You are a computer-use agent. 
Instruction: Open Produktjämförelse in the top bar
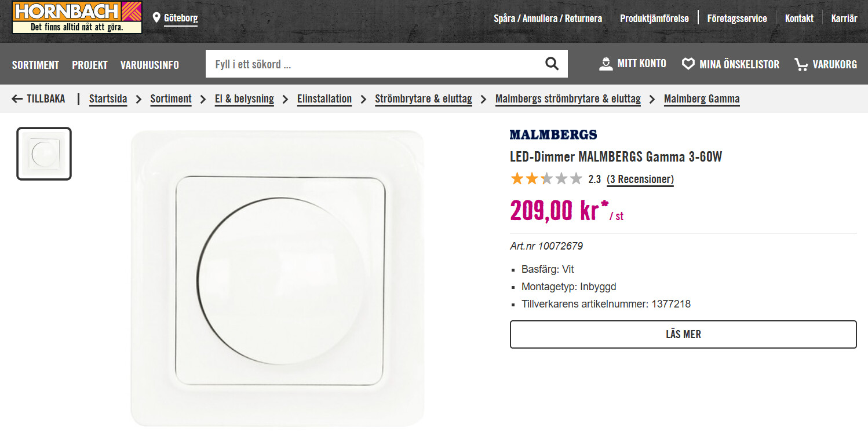point(654,19)
